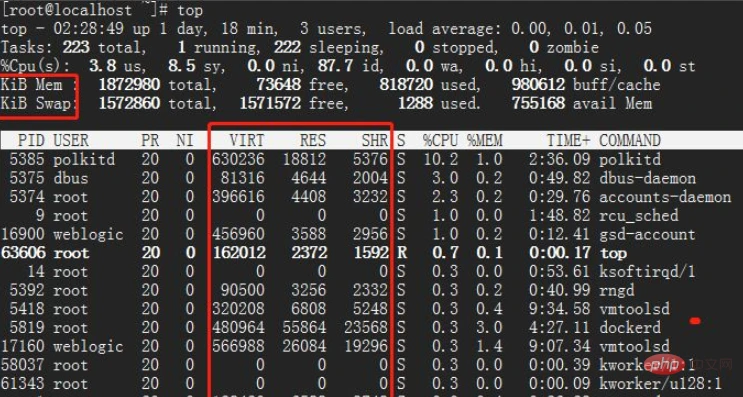Click the 2:36.09 TIME+ value
Image resolution: width=743 pixels, height=397 pixels.
[x=560, y=159]
